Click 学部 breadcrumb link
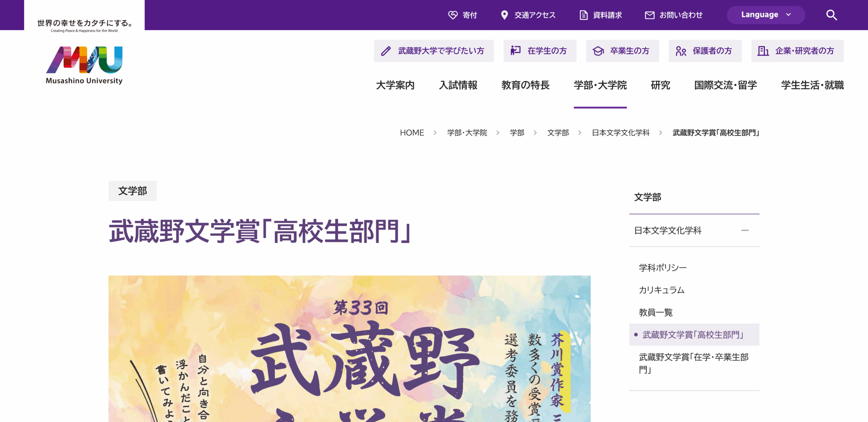 pyautogui.click(x=517, y=133)
